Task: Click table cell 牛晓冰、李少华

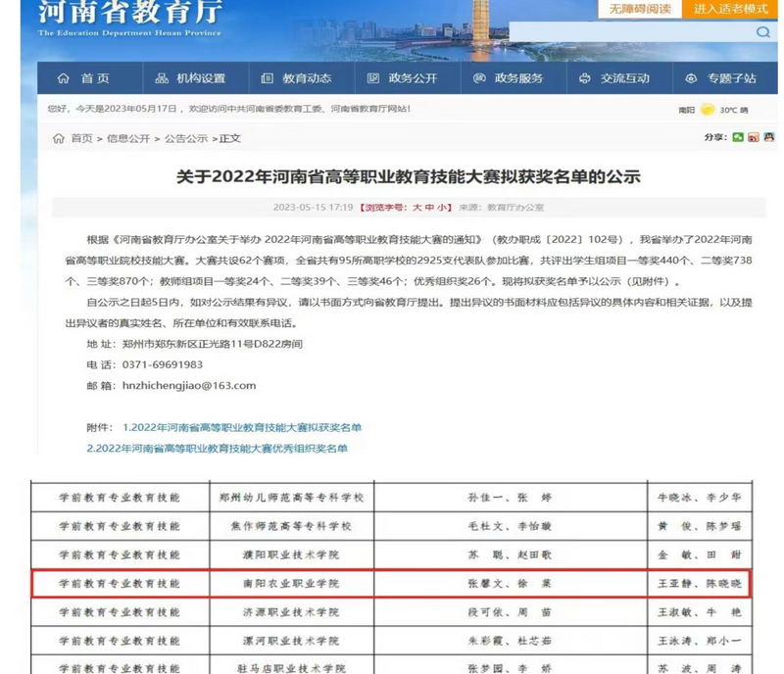Action: pyautogui.click(x=700, y=498)
